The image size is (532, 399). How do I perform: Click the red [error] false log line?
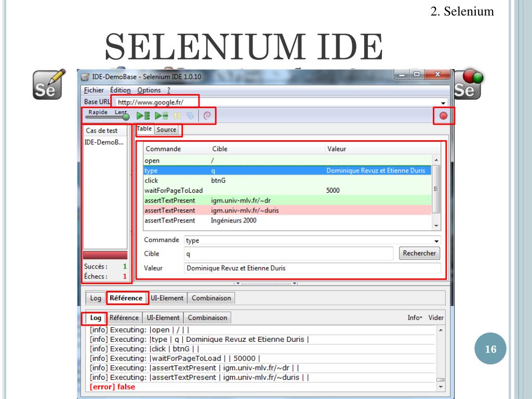click(x=112, y=387)
